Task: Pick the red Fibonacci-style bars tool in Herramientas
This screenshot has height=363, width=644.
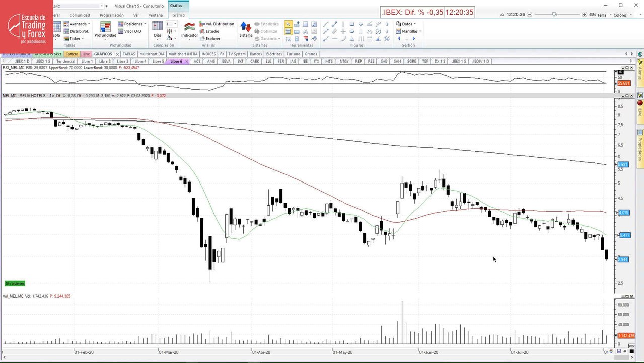Action: pyautogui.click(x=306, y=39)
